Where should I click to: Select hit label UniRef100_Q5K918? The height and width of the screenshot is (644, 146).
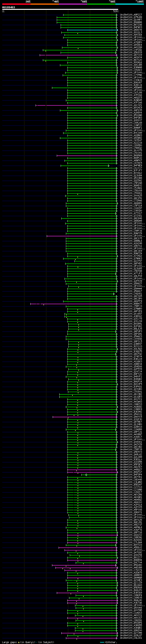131,53
